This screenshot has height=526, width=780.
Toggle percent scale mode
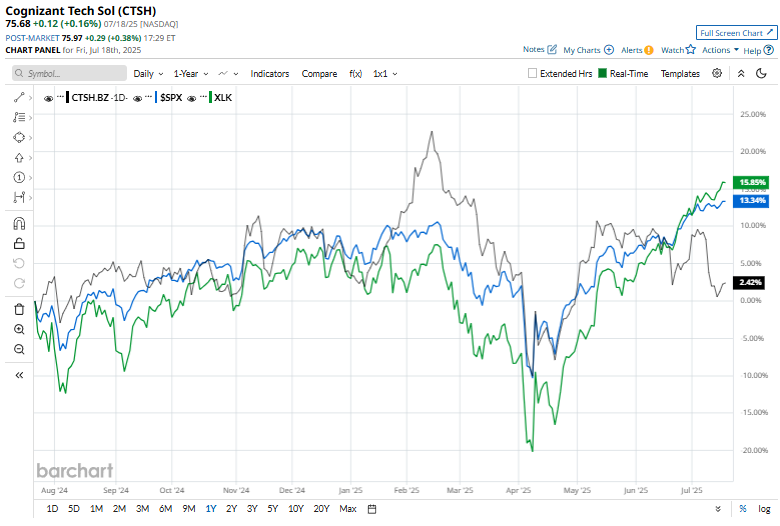743,509
